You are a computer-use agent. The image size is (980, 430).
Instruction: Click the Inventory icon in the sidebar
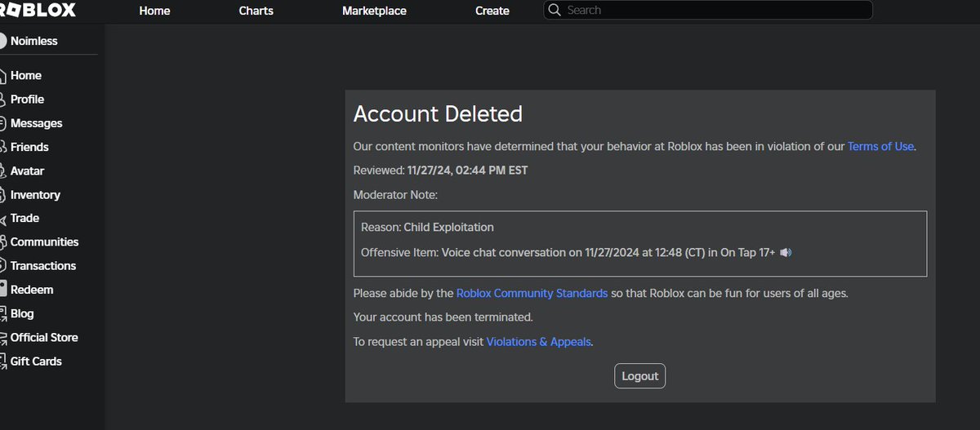click(3, 194)
